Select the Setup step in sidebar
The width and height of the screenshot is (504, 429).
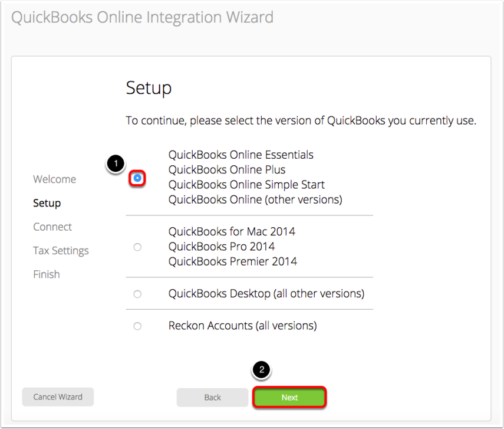[x=47, y=203]
